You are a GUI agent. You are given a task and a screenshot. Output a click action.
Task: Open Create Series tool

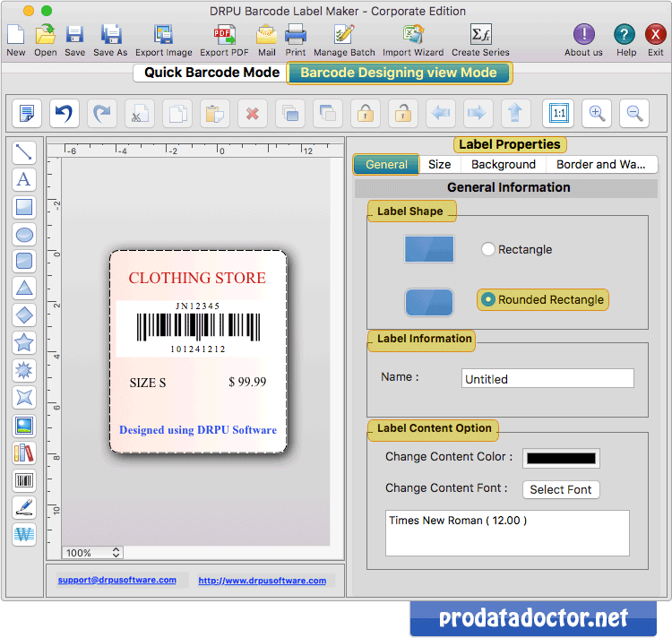480,40
